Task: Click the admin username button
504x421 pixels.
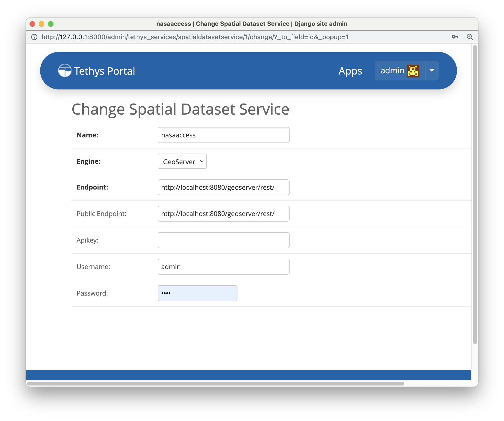Action: tap(400, 71)
